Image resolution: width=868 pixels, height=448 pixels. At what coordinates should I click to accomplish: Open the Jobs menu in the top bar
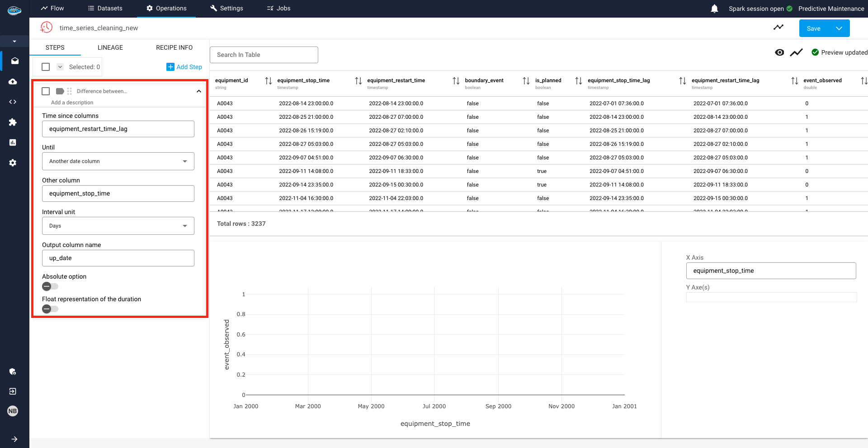[278, 8]
